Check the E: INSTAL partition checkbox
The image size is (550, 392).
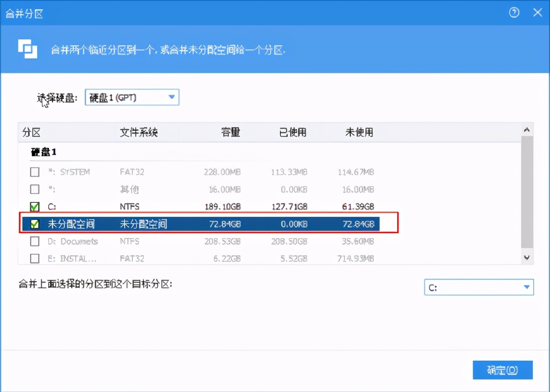(x=35, y=258)
